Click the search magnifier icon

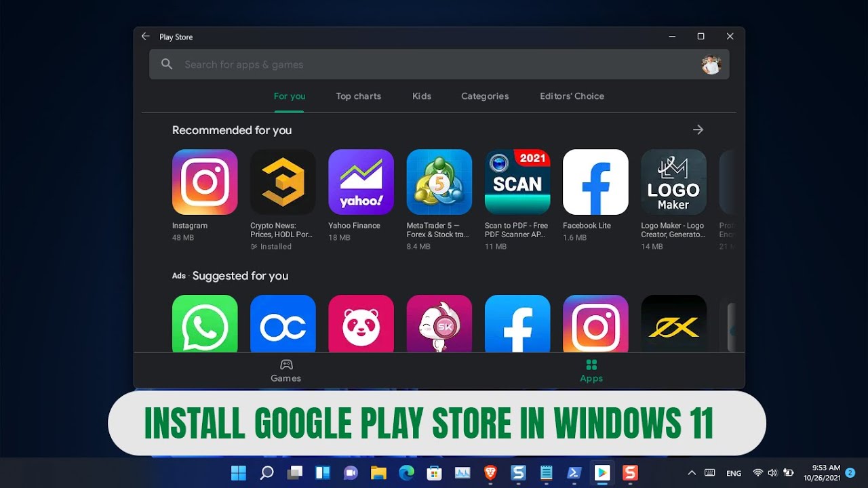[167, 64]
